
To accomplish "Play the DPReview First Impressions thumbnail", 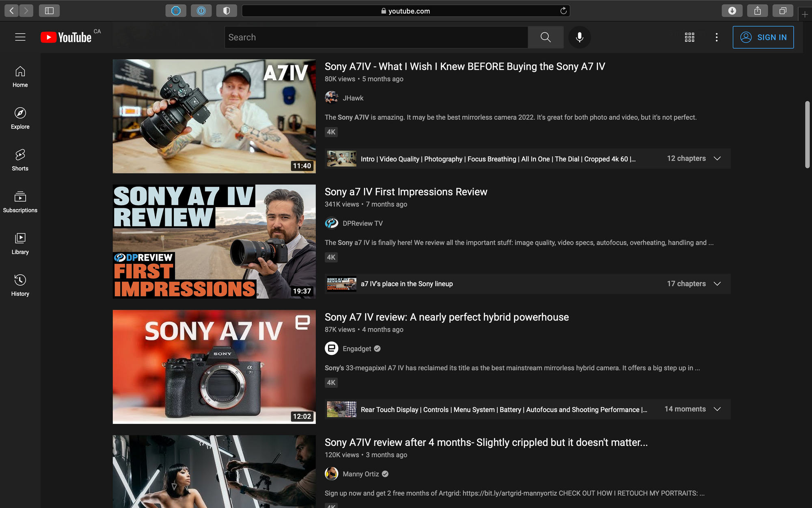I will tap(214, 241).
